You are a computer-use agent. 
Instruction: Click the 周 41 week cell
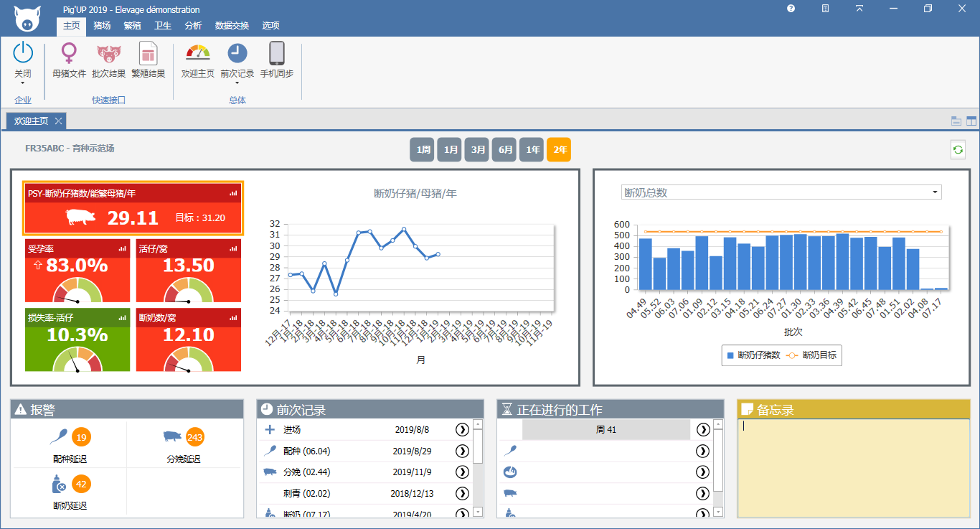(x=606, y=430)
